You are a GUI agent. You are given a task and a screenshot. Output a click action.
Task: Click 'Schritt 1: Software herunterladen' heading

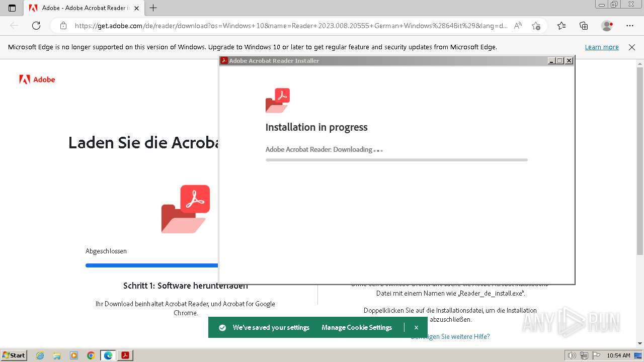(186, 286)
